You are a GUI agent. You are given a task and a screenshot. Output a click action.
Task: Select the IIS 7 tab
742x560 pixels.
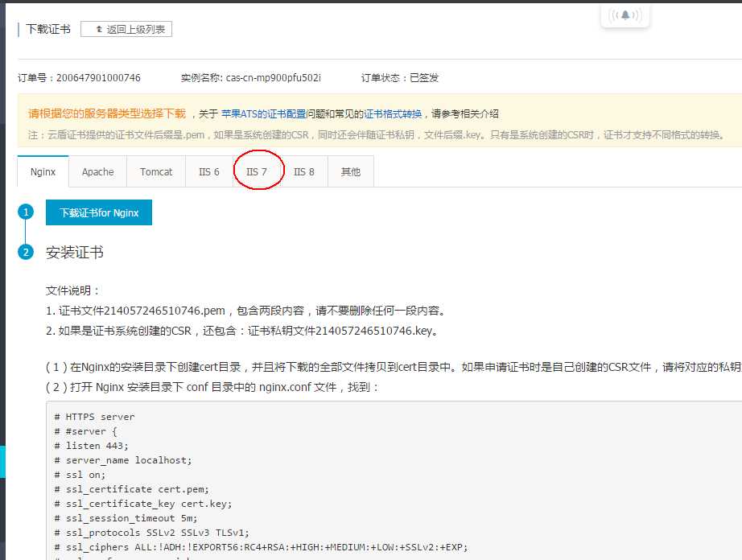257,171
